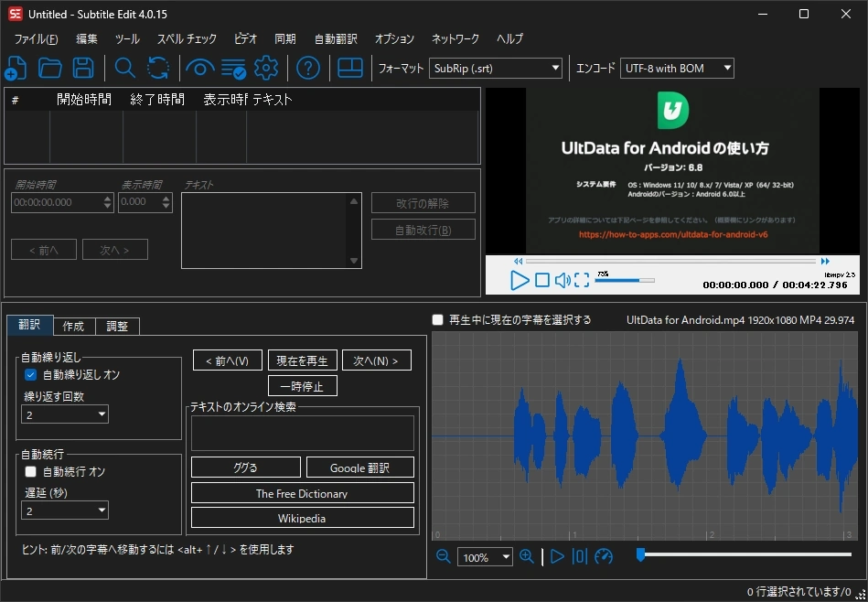Click the blue audio waveform display
The width and height of the screenshot is (868, 602).
(644, 435)
